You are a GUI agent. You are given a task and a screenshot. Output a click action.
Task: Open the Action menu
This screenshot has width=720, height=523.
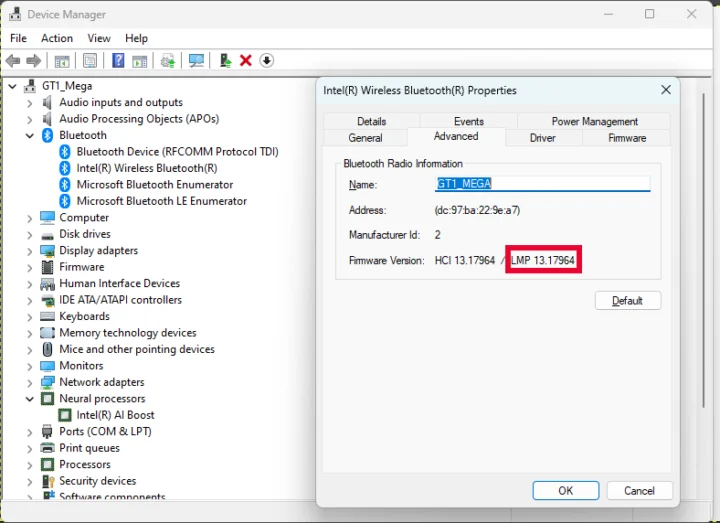pos(57,38)
